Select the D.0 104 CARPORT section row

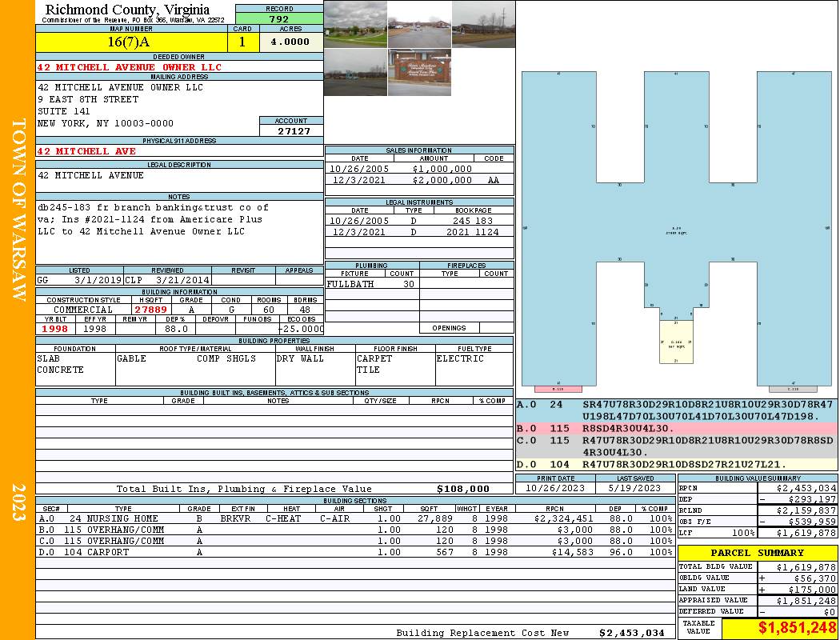click(x=354, y=552)
